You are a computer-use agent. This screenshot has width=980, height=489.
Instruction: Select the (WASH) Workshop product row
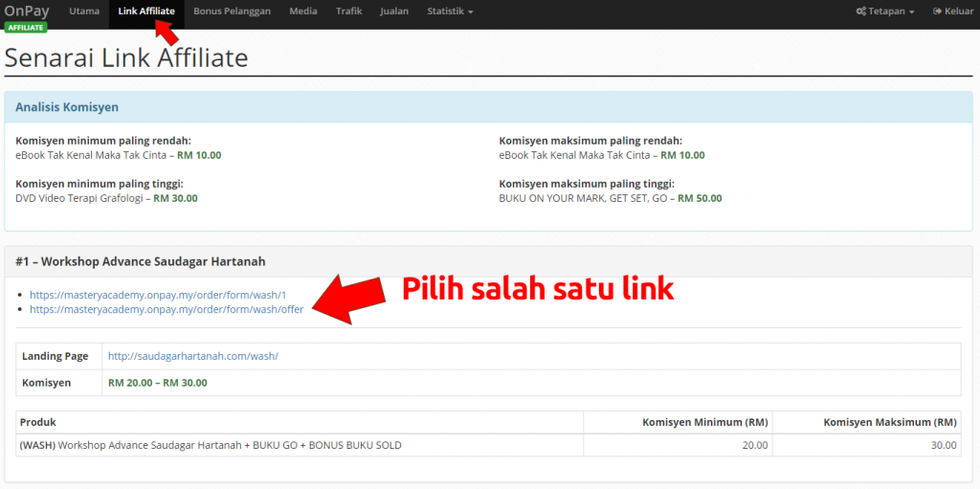(211, 445)
